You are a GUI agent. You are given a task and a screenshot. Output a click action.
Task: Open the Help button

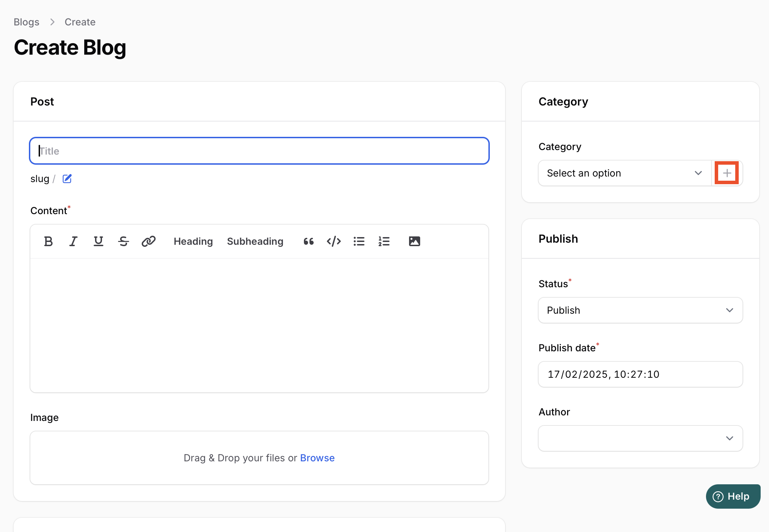coord(732,496)
